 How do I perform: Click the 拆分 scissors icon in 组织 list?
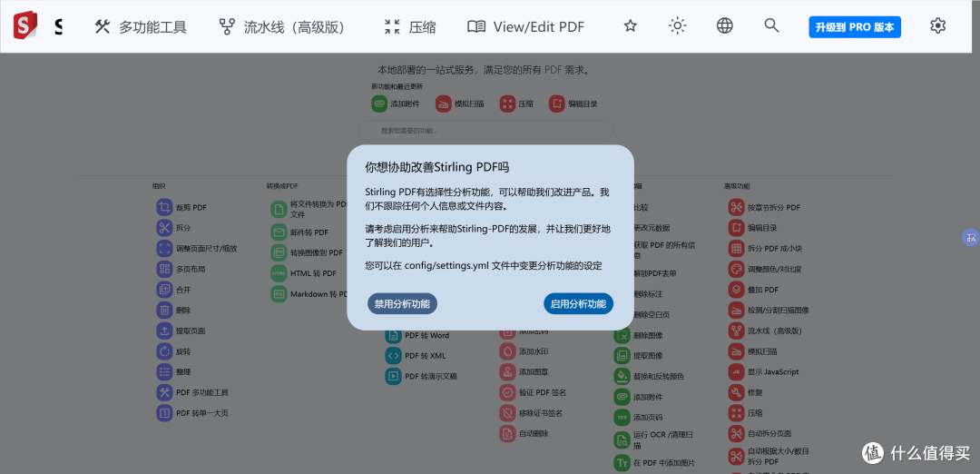164,228
